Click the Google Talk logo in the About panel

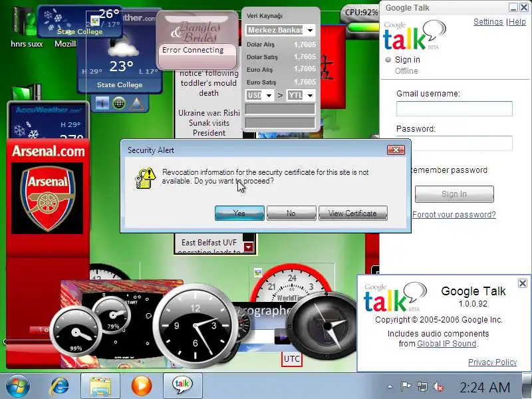[x=395, y=297]
